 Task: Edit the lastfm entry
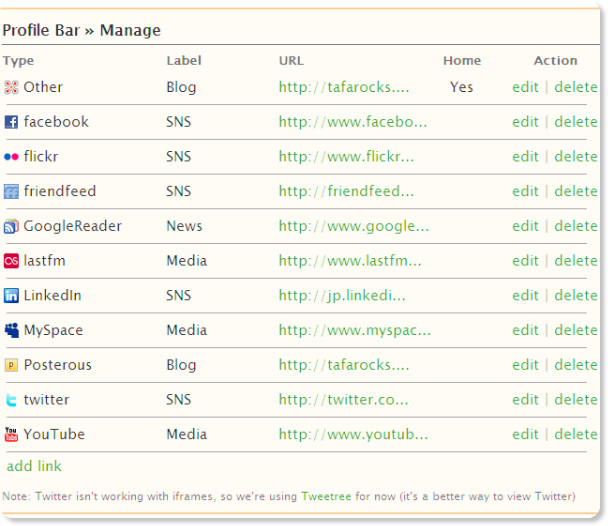[x=525, y=261]
